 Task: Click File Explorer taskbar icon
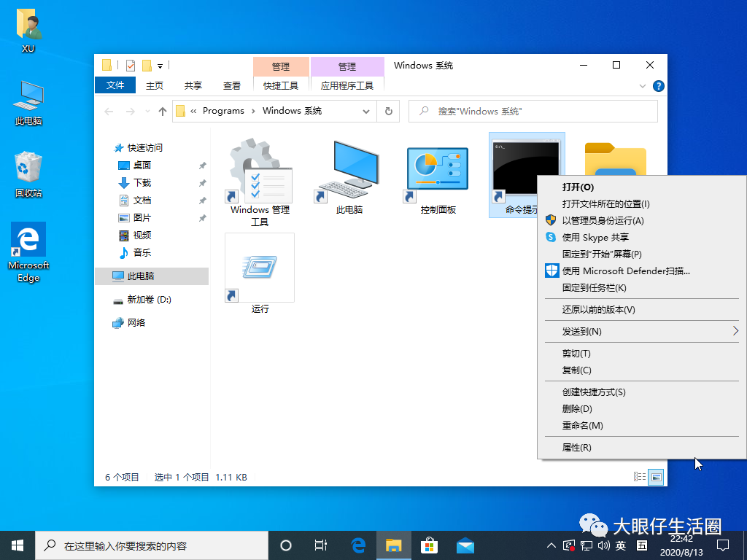click(x=393, y=545)
